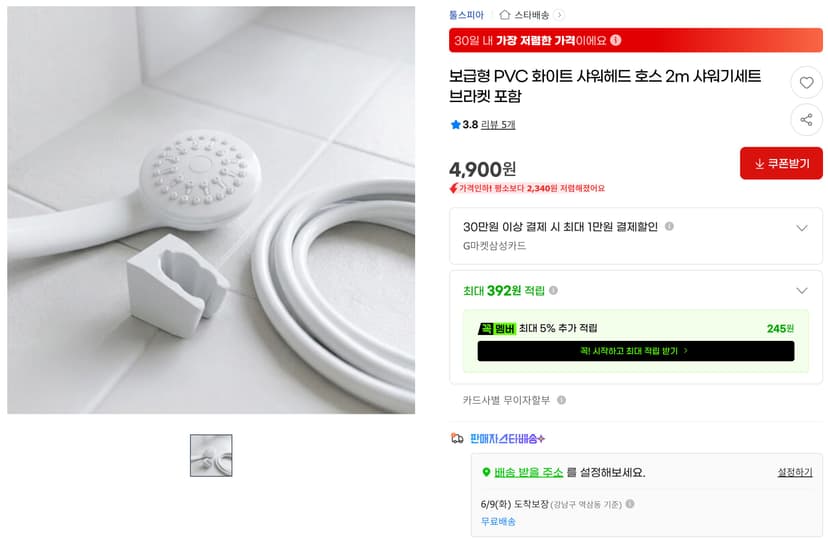The height and width of the screenshot is (544, 828).
Task: Click the 배송 받을 주소 link
Action: [529, 472]
